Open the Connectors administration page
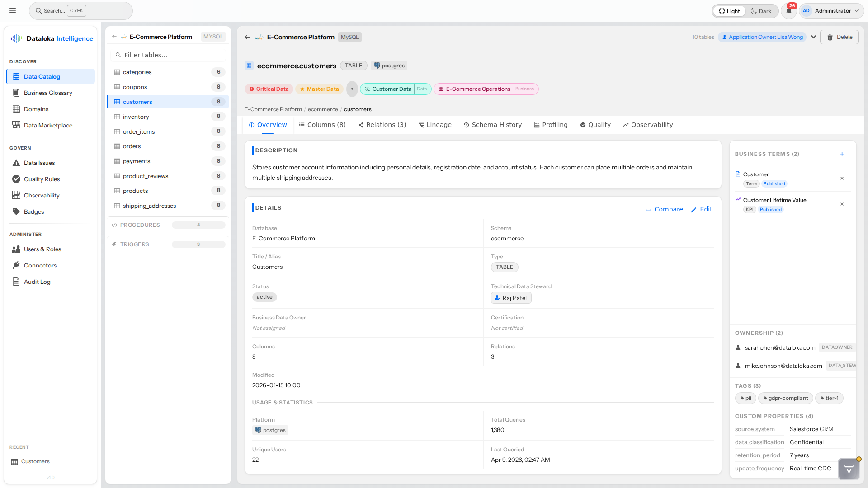This screenshot has width=868, height=488. tap(40, 265)
